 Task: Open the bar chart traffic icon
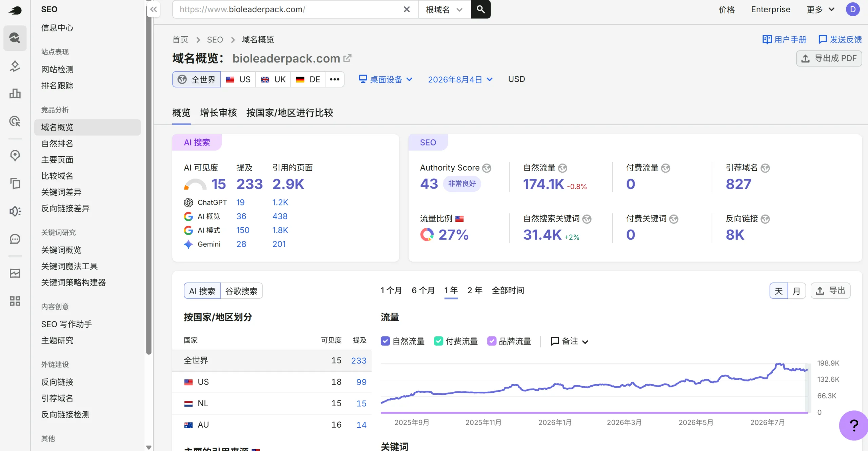coord(15,93)
